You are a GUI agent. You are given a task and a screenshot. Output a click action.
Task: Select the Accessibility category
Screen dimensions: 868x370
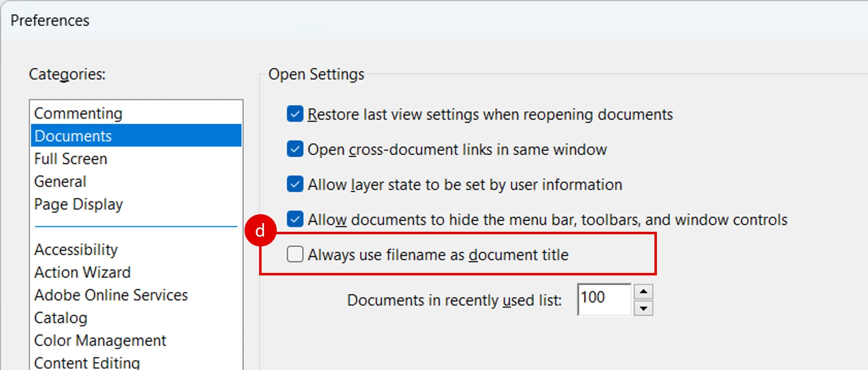[136, 249]
